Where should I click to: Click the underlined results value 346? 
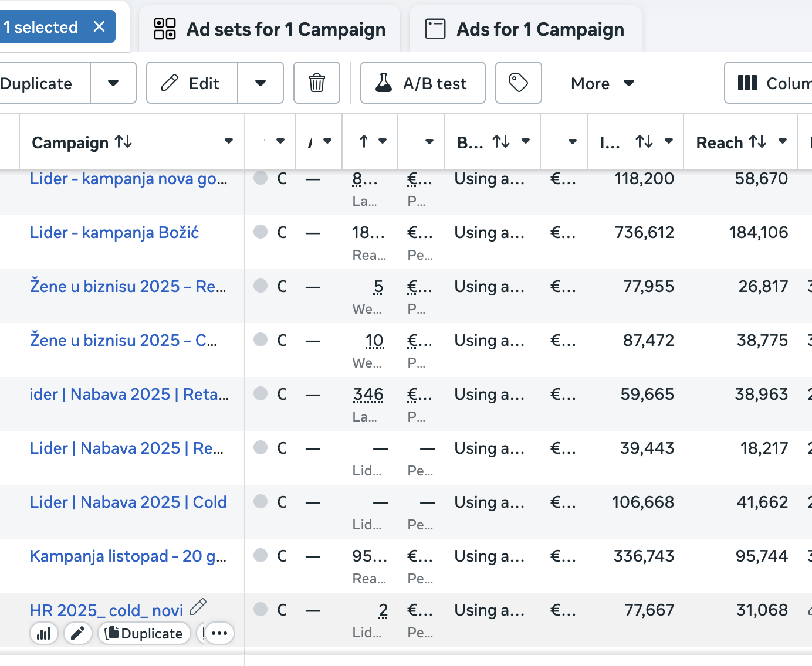coord(368,395)
